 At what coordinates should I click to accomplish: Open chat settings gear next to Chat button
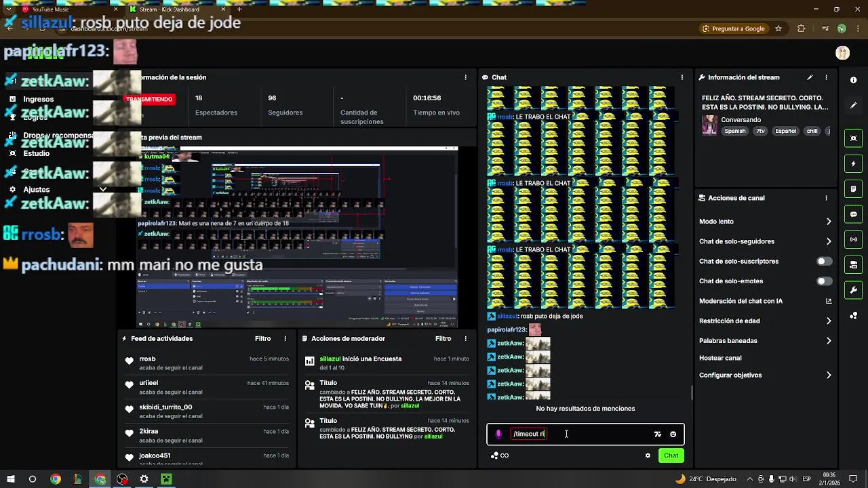pos(648,455)
